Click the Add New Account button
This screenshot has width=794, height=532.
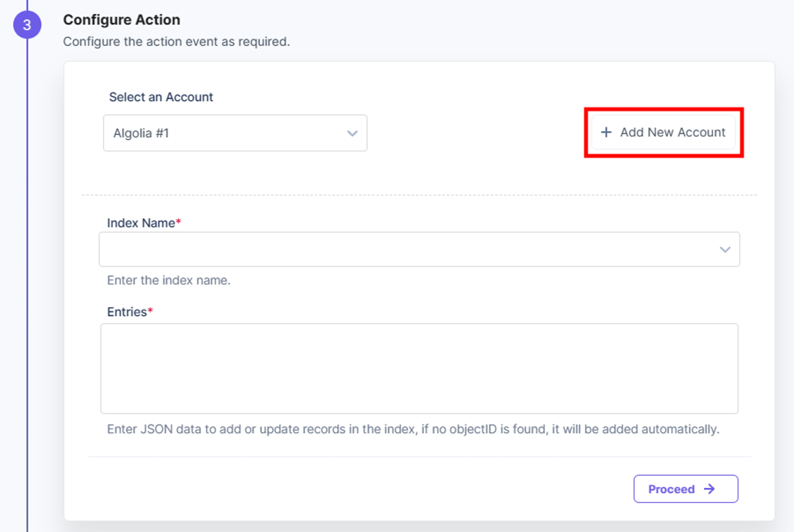coord(663,132)
